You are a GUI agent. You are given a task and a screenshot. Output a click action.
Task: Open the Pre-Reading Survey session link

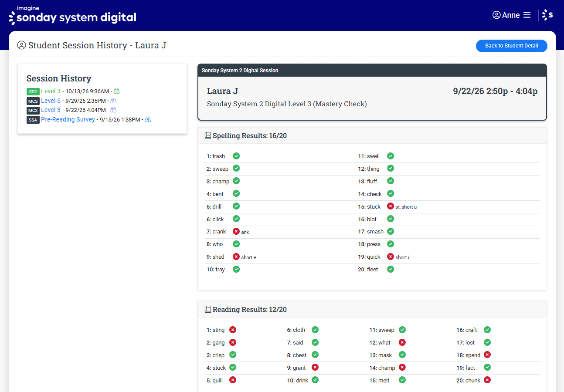pyautogui.click(x=68, y=119)
